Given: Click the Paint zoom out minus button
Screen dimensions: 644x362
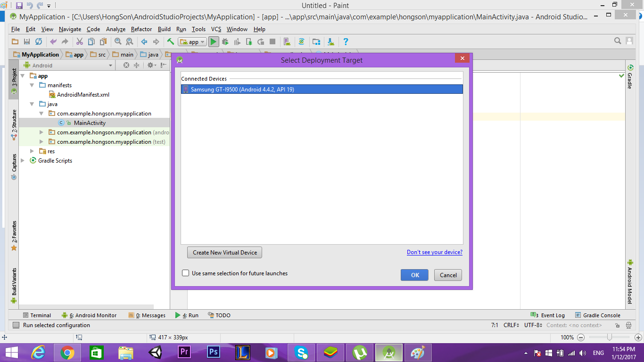Looking at the screenshot, I should pyautogui.click(x=581, y=337).
